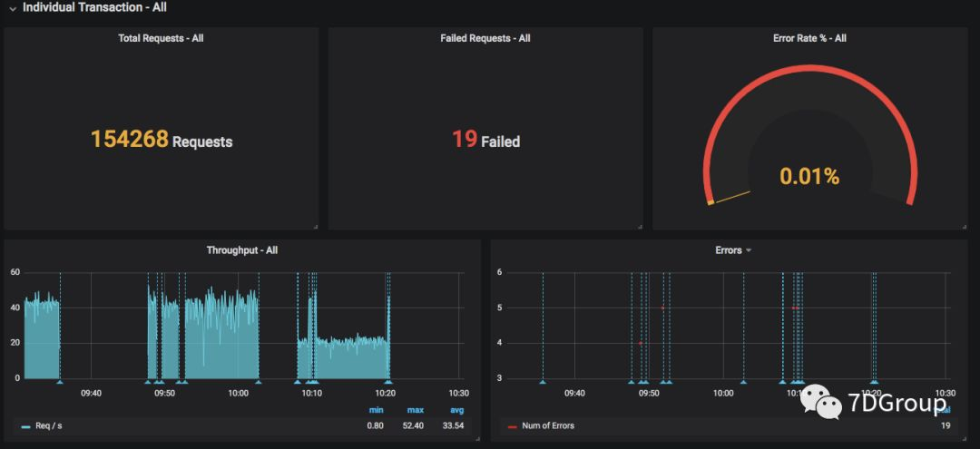Collapse the Individual Transaction - All row

point(13,9)
